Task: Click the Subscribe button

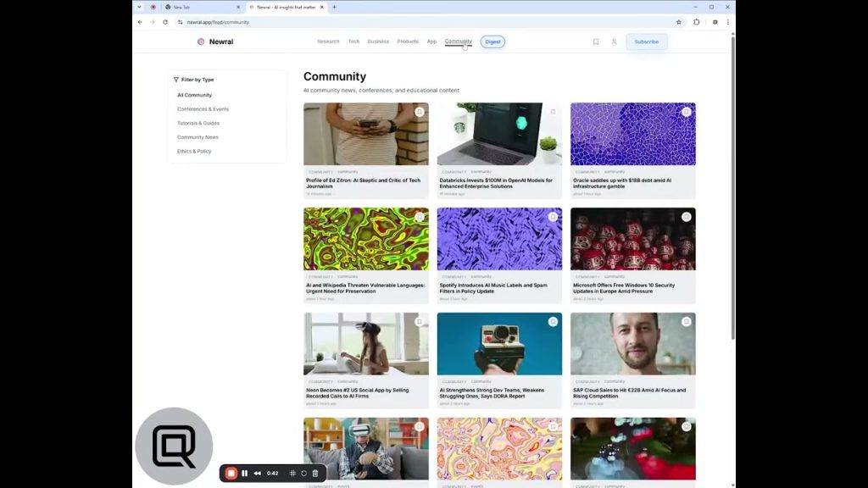Action: coord(646,42)
